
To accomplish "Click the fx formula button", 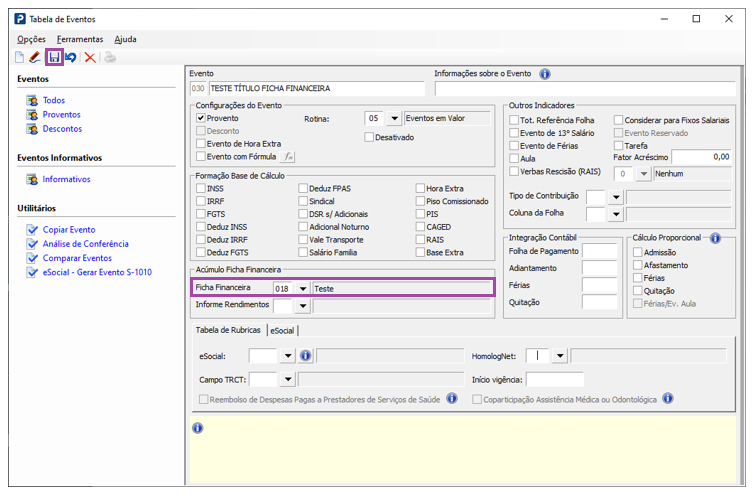I will [288, 157].
